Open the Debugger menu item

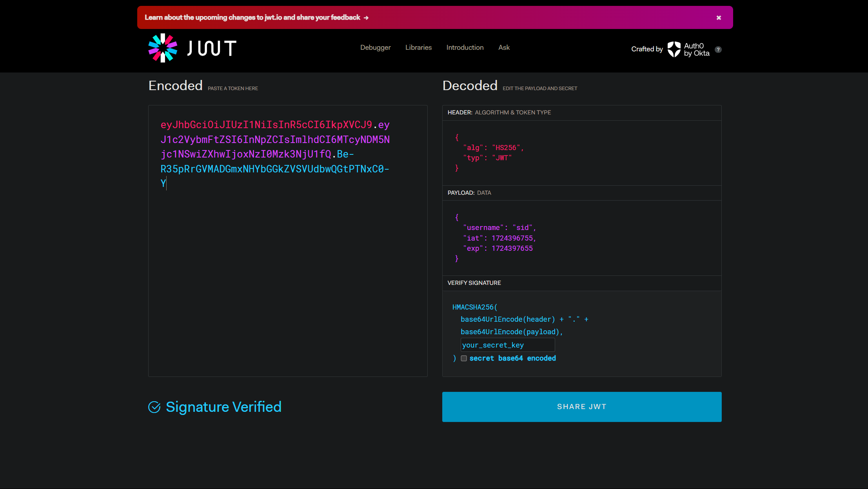pos(376,47)
